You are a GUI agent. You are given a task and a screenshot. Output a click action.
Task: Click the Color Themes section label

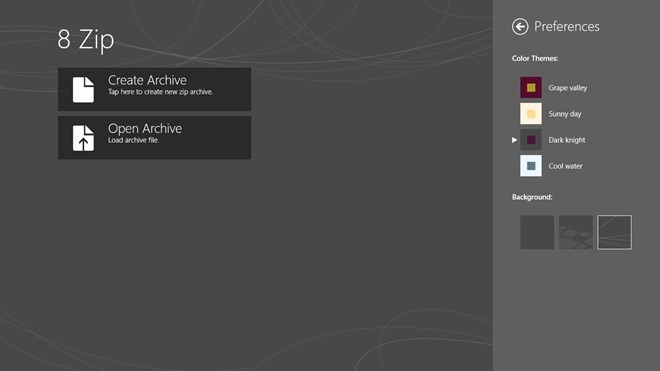tap(535, 59)
